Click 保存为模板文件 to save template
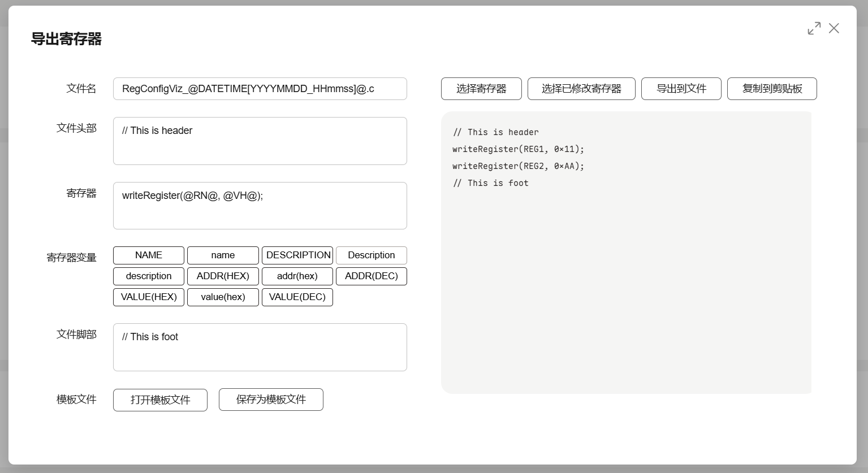Screen dimensions: 868x473 tap(271, 400)
